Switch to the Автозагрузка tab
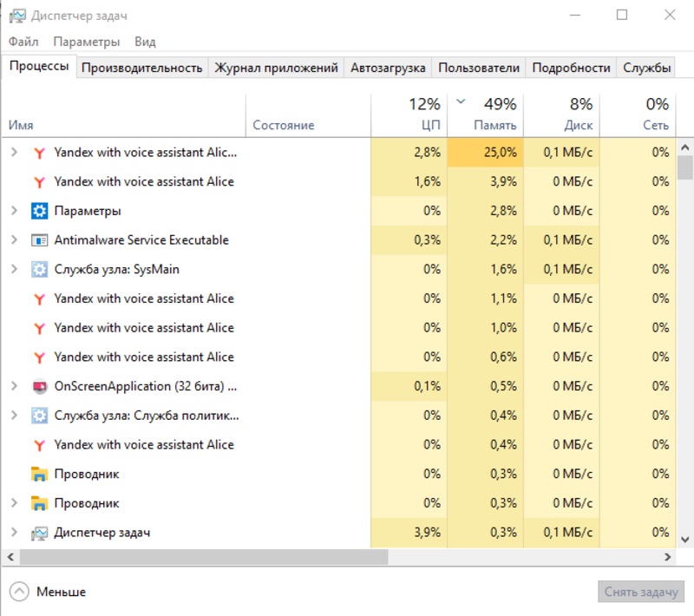694x616 pixels. coord(388,68)
